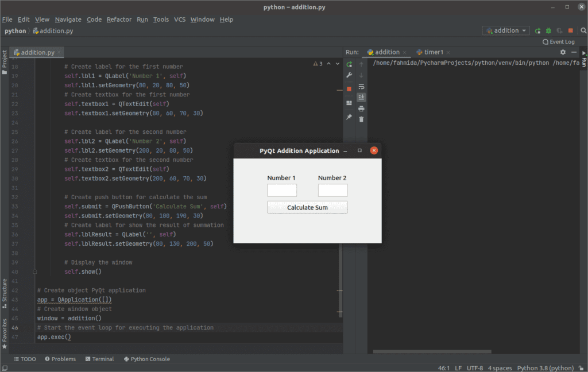This screenshot has width=588, height=372.
Task: Open the addition run configuration dropdown
Action: point(506,30)
